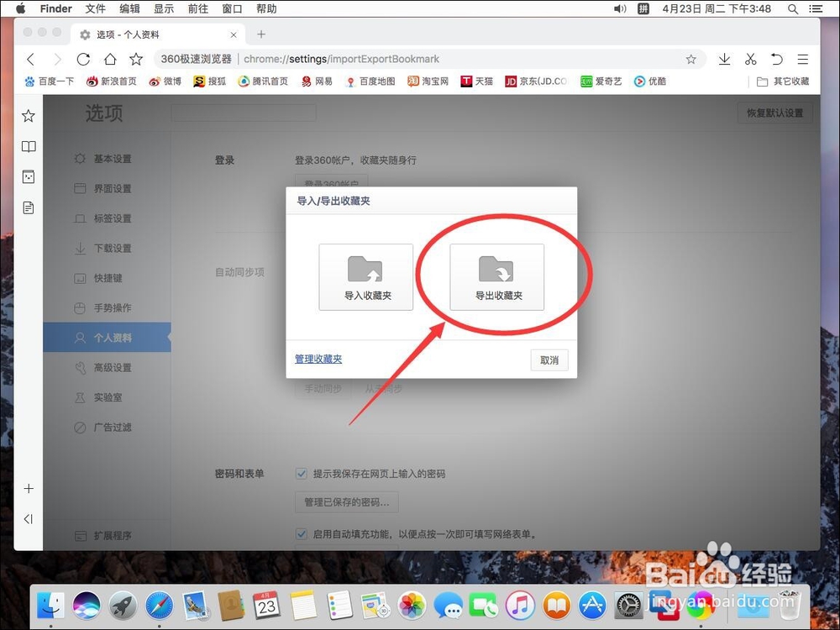
Task: Click the scissors screenshot icon in the toolbar
Action: (x=750, y=60)
